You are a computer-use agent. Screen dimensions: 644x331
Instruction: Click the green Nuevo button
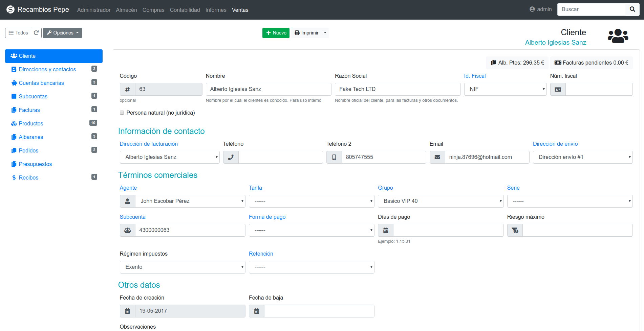pos(276,33)
